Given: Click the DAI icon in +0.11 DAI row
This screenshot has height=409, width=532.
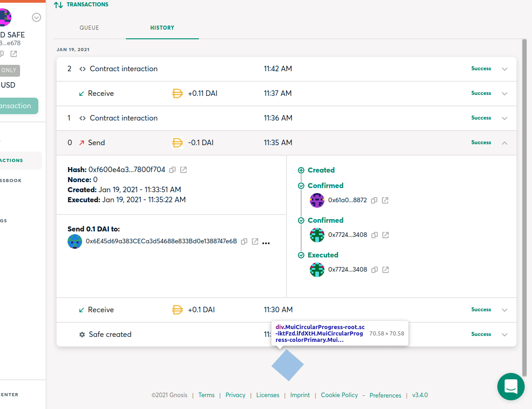Looking at the screenshot, I should (x=177, y=93).
